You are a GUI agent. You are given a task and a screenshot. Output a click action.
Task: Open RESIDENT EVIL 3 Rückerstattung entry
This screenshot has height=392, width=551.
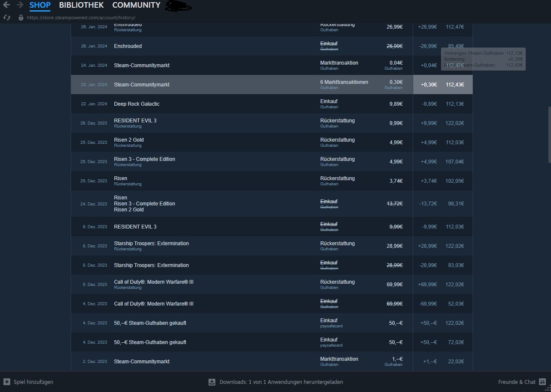pyautogui.click(x=272, y=123)
